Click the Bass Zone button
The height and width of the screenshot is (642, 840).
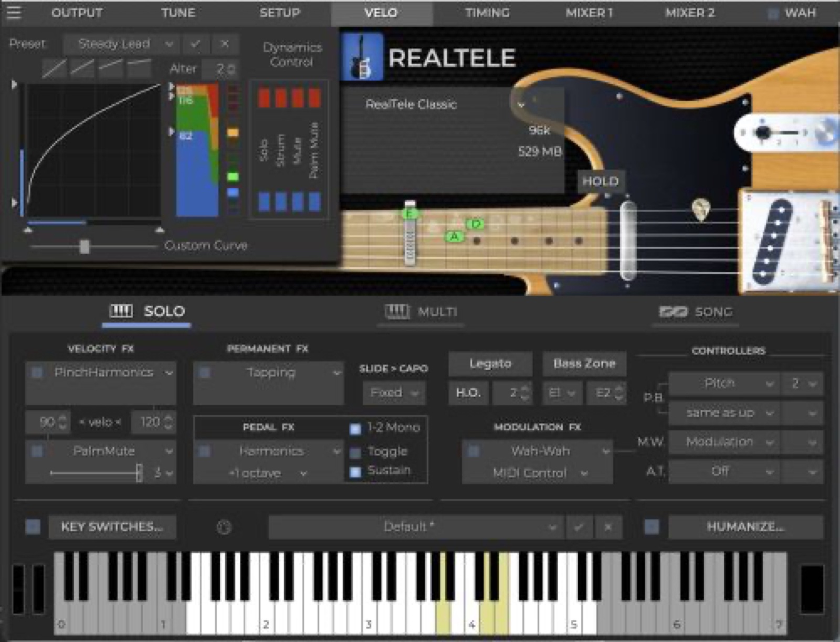[584, 364]
